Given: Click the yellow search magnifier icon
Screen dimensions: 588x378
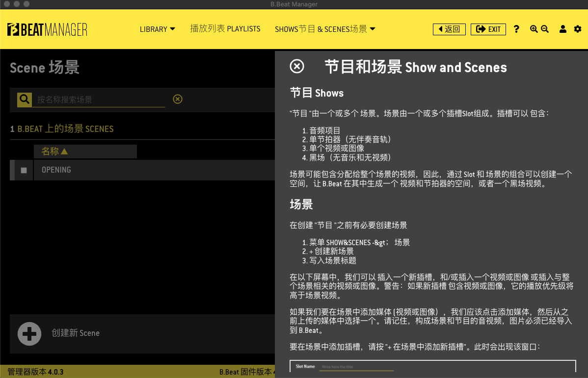Looking at the screenshot, I should pos(25,100).
